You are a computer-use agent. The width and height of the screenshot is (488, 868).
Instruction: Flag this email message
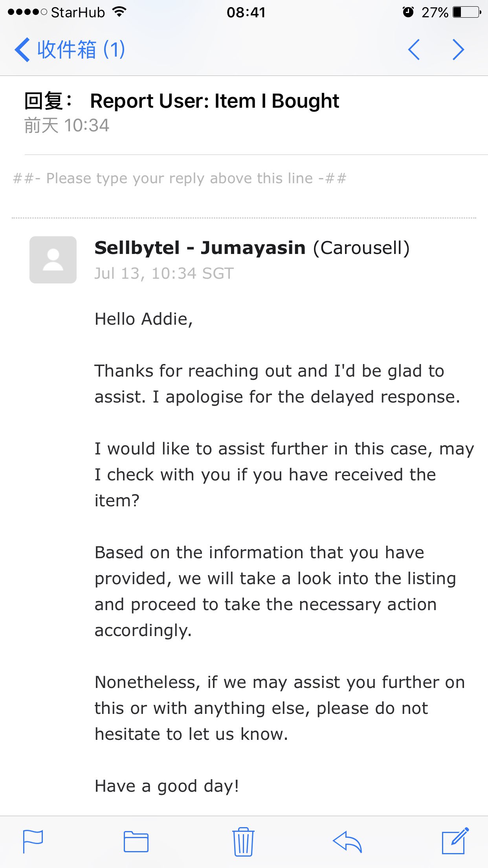click(33, 841)
